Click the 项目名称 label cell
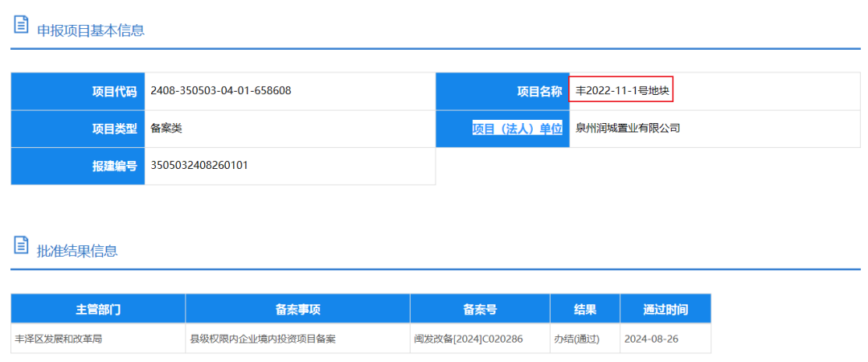 pyautogui.click(x=502, y=92)
